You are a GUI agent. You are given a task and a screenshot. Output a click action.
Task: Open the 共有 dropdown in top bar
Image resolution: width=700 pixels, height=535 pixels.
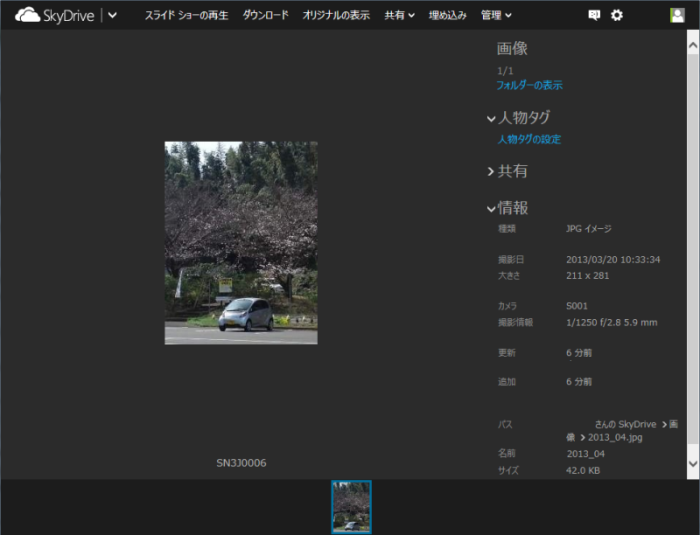tap(399, 15)
